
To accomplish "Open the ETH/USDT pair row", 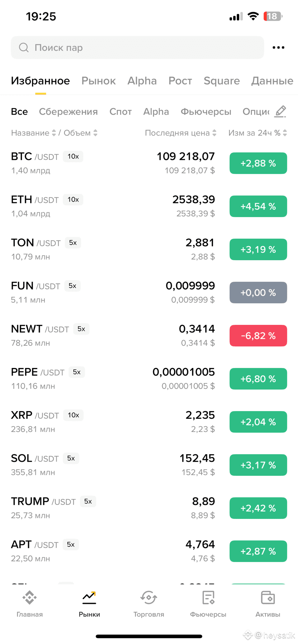I will point(149,206).
